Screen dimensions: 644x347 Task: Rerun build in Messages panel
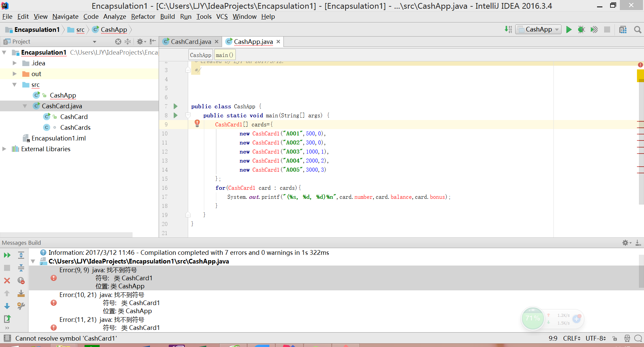[7, 255]
